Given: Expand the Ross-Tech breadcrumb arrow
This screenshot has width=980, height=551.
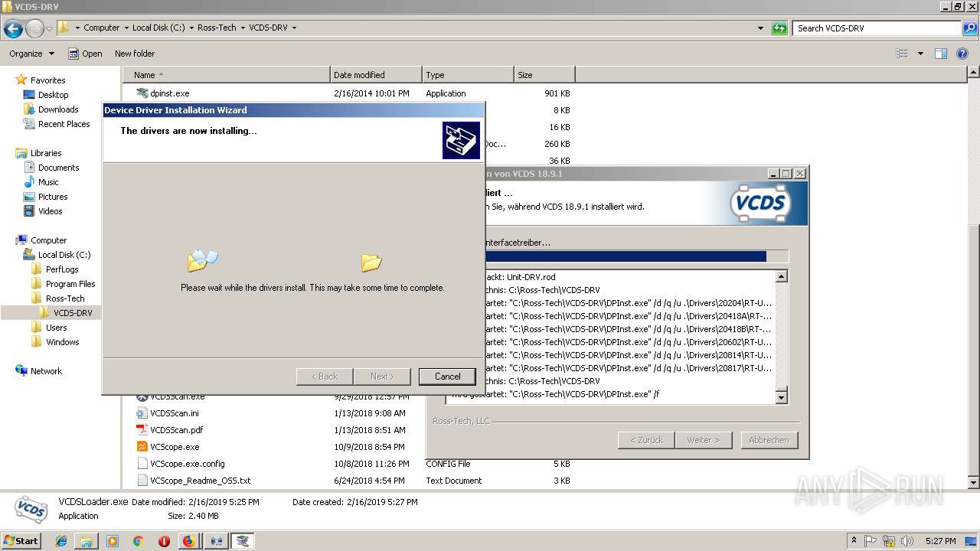Looking at the screenshot, I should point(242,28).
